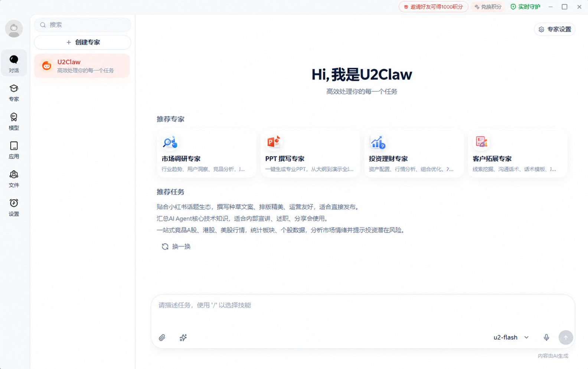Image resolution: width=588 pixels, height=369 pixels.
Task: Click the 内容由AI生成 notice
Action: pyautogui.click(x=553, y=356)
